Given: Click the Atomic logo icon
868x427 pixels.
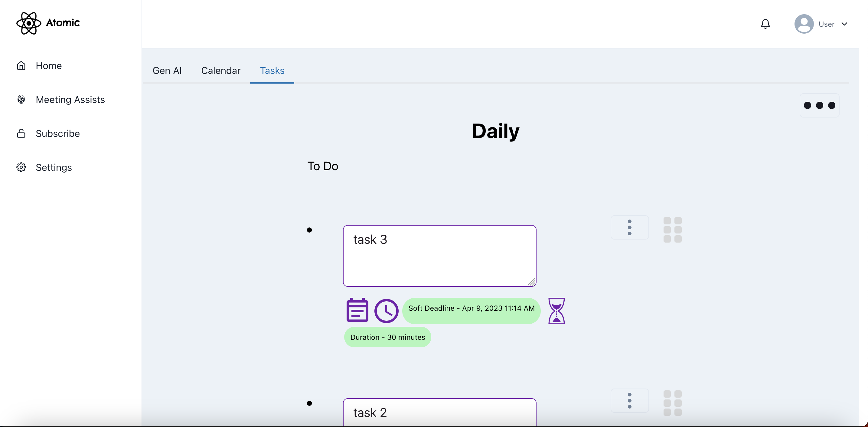Looking at the screenshot, I should click(x=29, y=23).
